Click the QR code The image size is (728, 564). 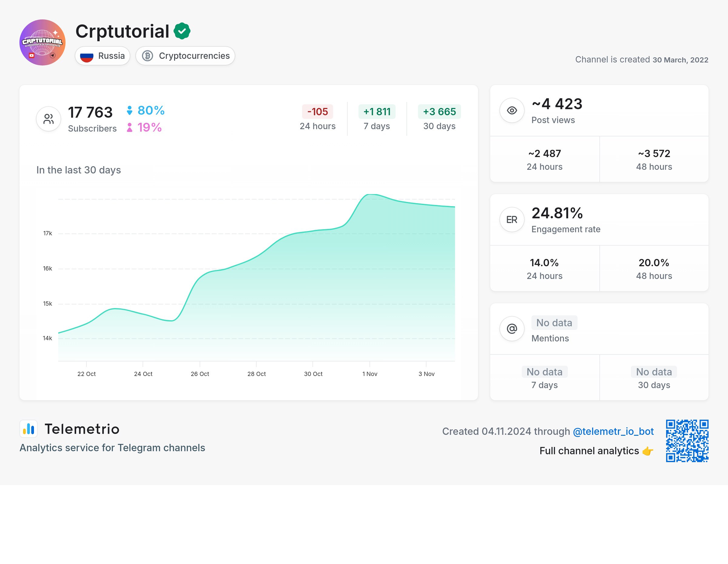pos(687,441)
